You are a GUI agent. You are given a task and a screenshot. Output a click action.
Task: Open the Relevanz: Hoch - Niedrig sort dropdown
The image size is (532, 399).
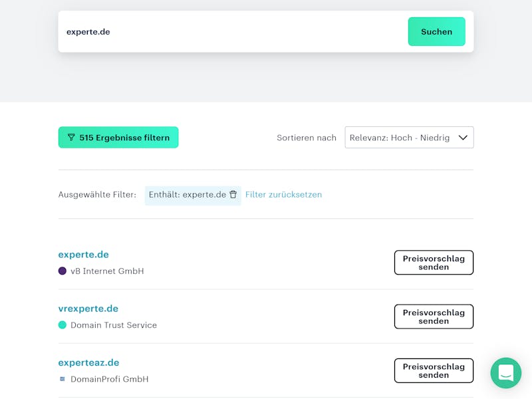pyautogui.click(x=409, y=138)
